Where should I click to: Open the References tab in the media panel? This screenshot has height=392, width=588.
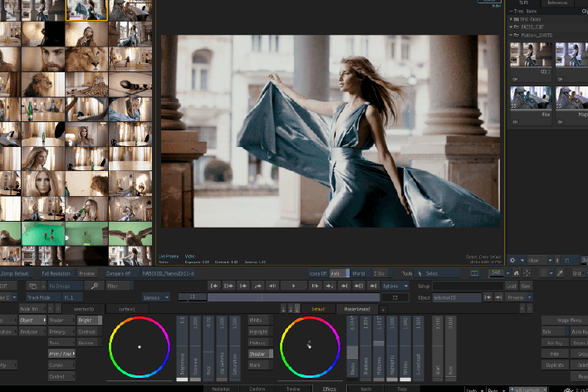coord(557,3)
